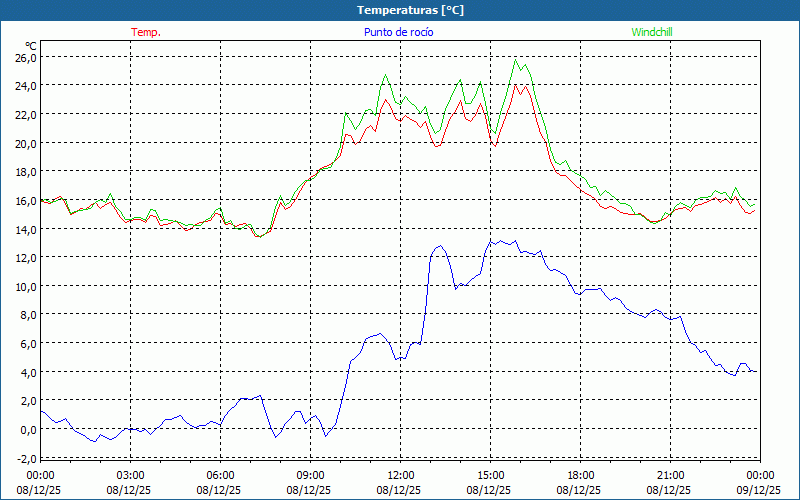Click the 18:00 time axis label
The height and width of the screenshot is (500, 800).
click(580, 475)
